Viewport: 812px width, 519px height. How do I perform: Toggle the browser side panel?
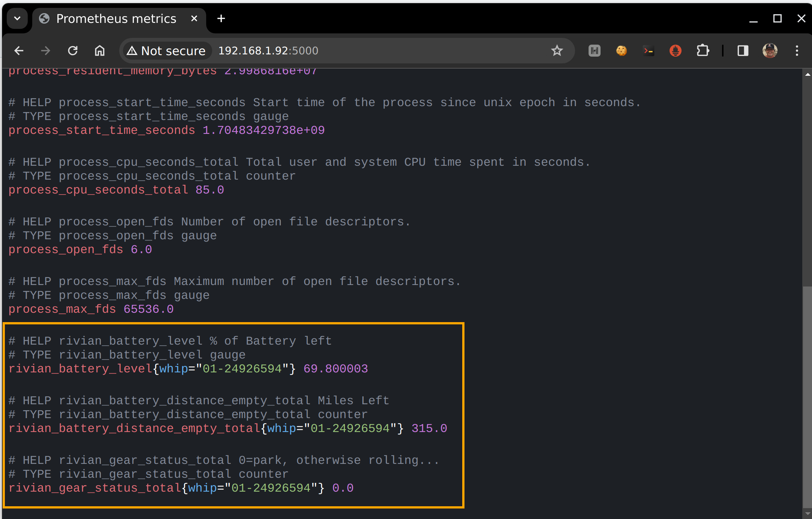[743, 51]
